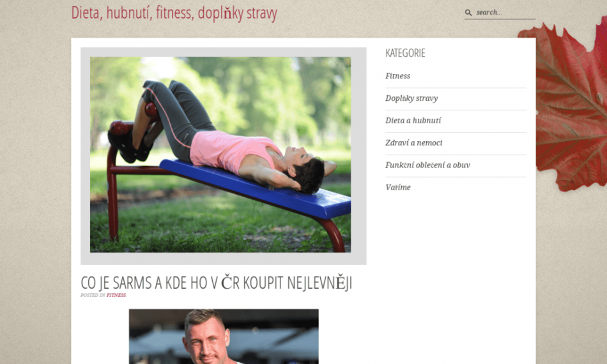This screenshot has height=364, width=607.
Task: Click the word 'fitness' in the site header
Action: [x=174, y=13]
